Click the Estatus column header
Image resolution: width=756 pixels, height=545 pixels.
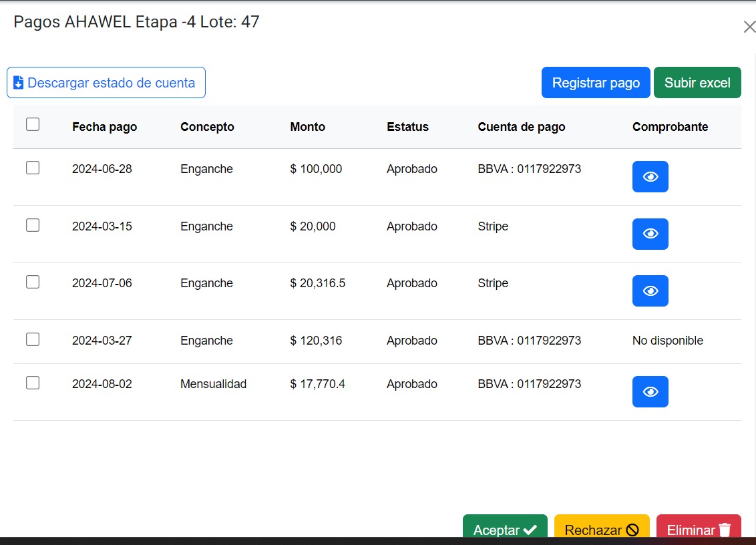click(407, 127)
